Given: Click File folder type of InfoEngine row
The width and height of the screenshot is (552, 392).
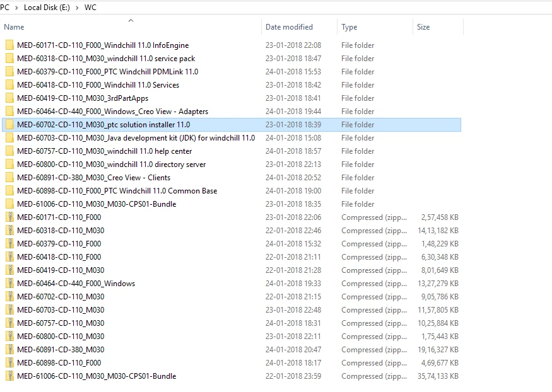Looking at the screenshot, I should click(358, 45).
